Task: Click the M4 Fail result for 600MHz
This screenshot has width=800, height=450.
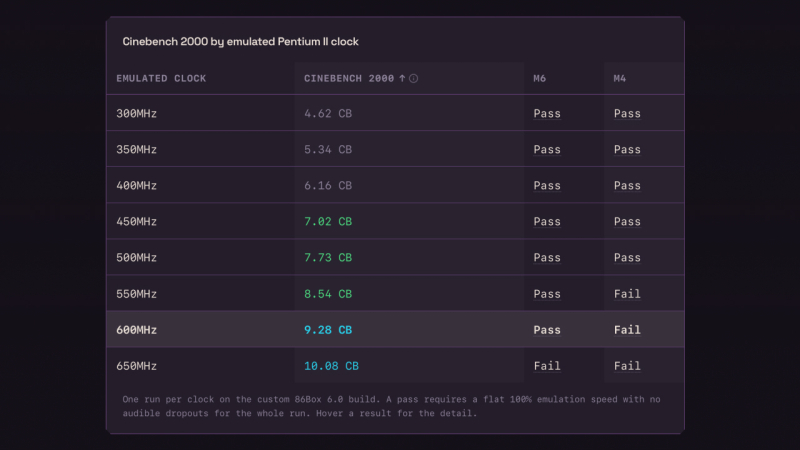Action: coord(627,330)
